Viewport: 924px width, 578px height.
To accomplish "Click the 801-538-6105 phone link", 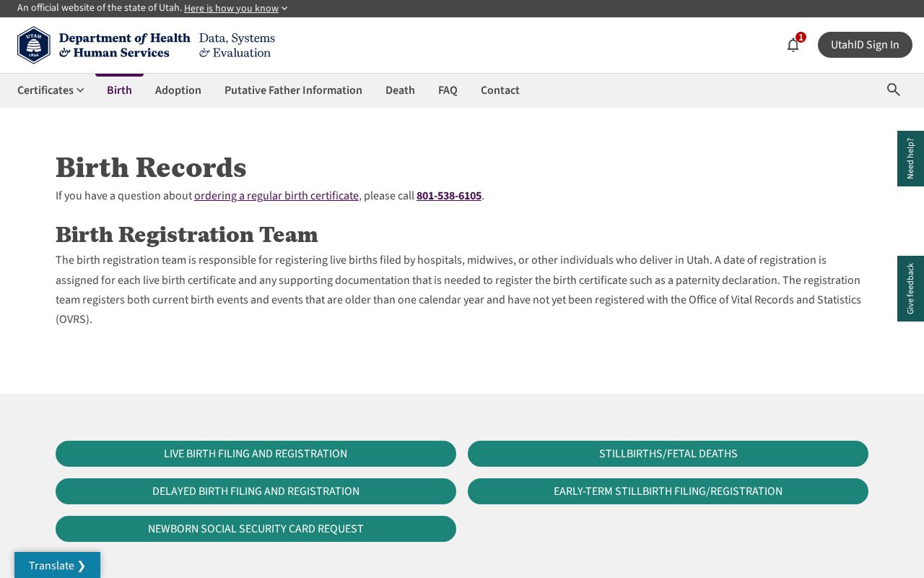I will point(449,196).
